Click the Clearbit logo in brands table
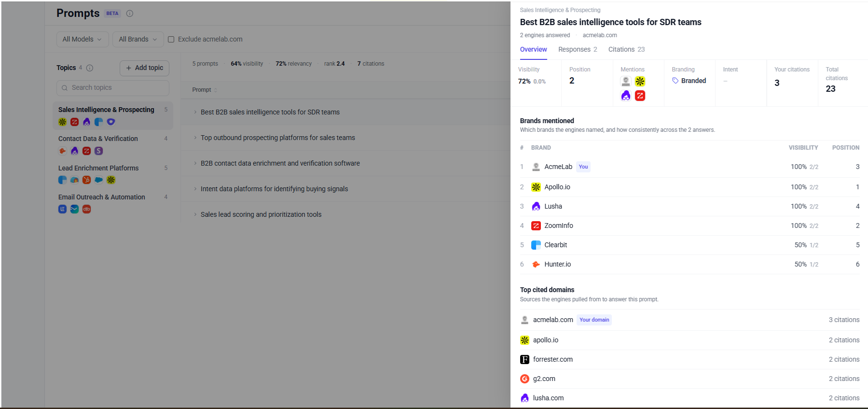Viewport: 868px width, 409px height. [x=536, y=245]
